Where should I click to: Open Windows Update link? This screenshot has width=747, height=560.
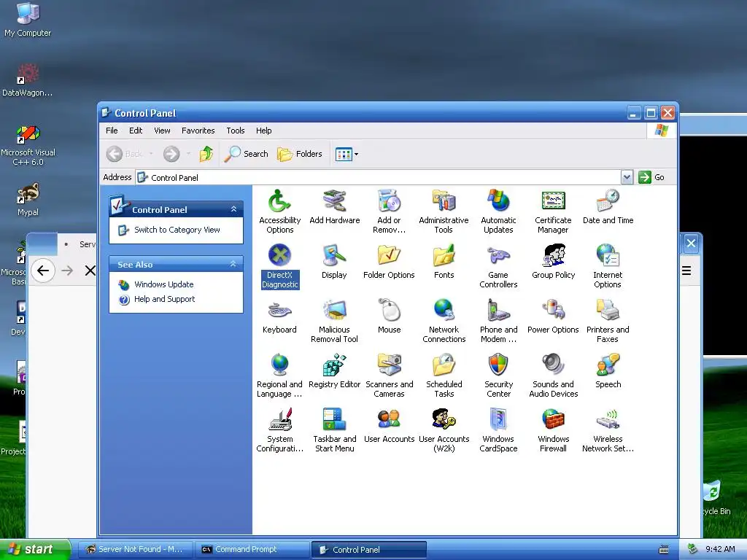163,284
